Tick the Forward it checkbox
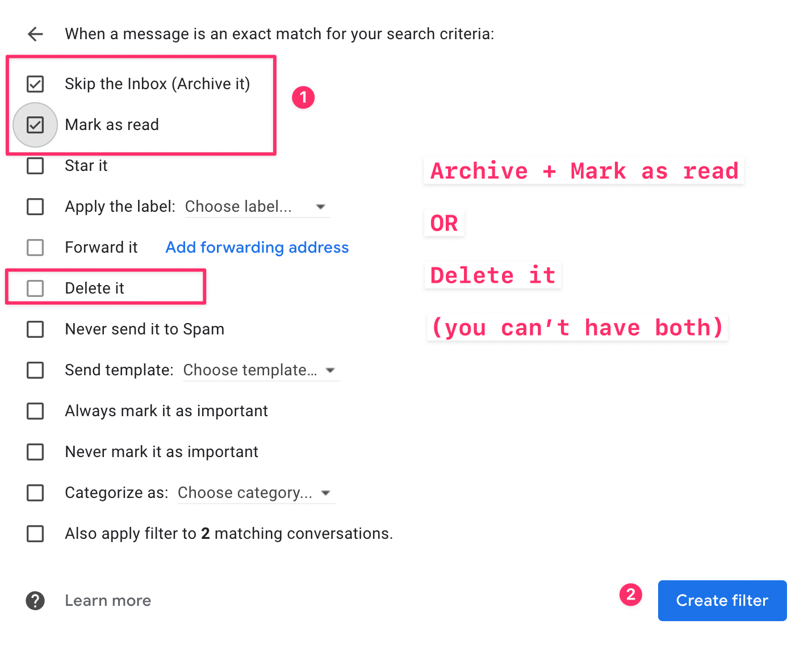The width and height of the screenshot is (812, 645). coord(35,248)
